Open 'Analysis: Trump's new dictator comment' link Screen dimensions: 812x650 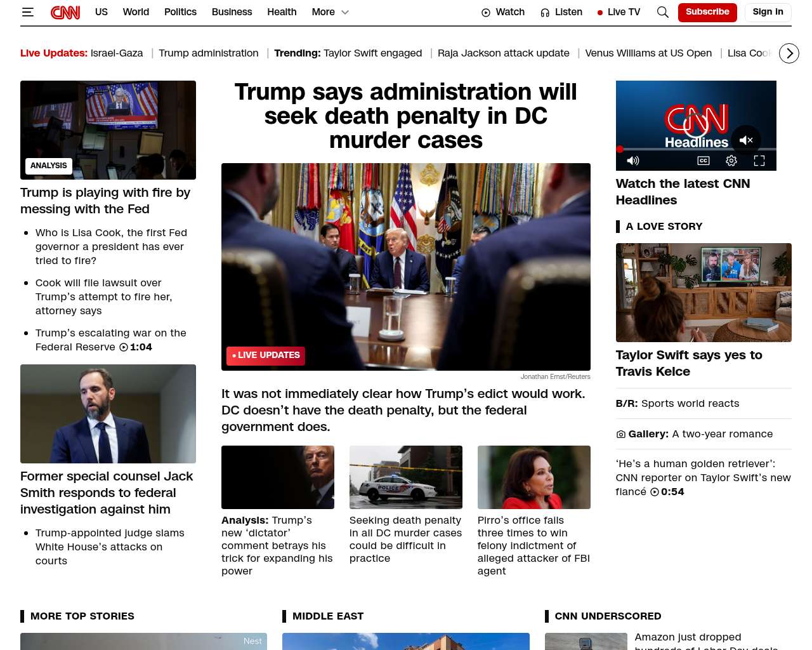[277, 546]
